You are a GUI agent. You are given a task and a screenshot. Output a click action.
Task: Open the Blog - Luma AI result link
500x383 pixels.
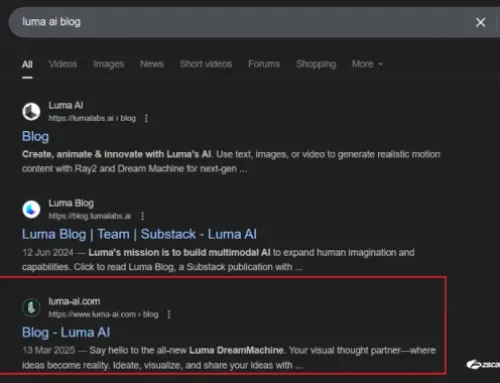pos(66,333)
